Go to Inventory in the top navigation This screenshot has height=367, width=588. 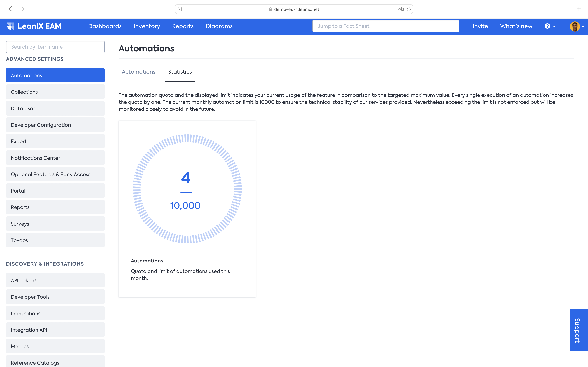[x=147, y=26]
